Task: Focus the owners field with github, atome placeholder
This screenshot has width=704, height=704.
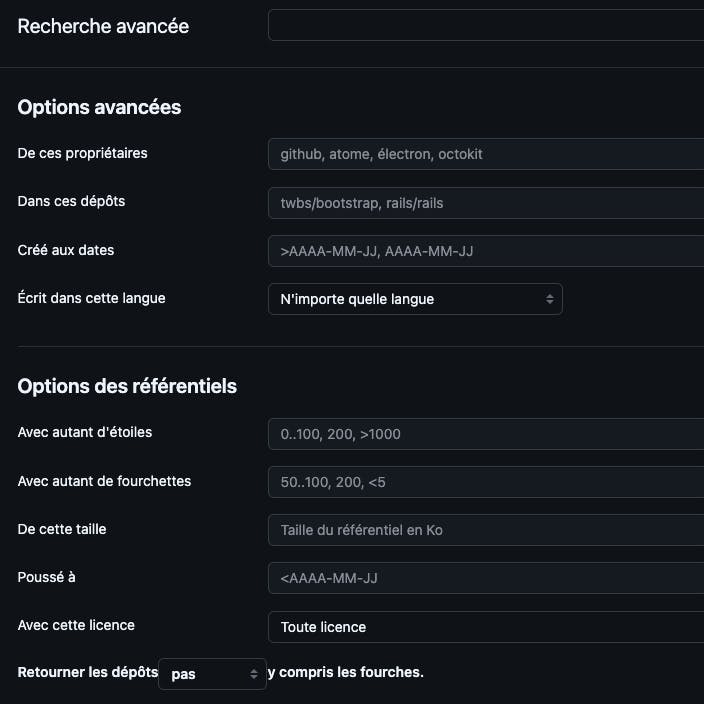Action: point(485,154)
